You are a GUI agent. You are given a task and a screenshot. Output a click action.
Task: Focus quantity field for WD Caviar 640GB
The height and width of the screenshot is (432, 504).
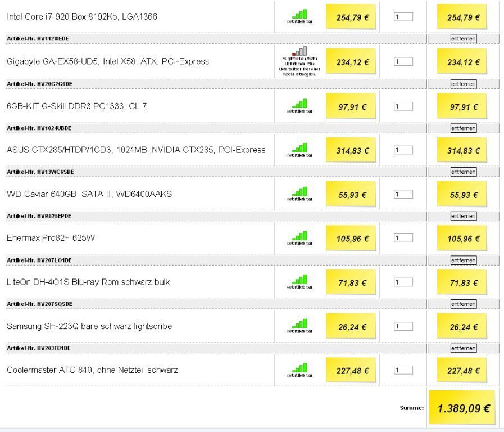point(403,194)
